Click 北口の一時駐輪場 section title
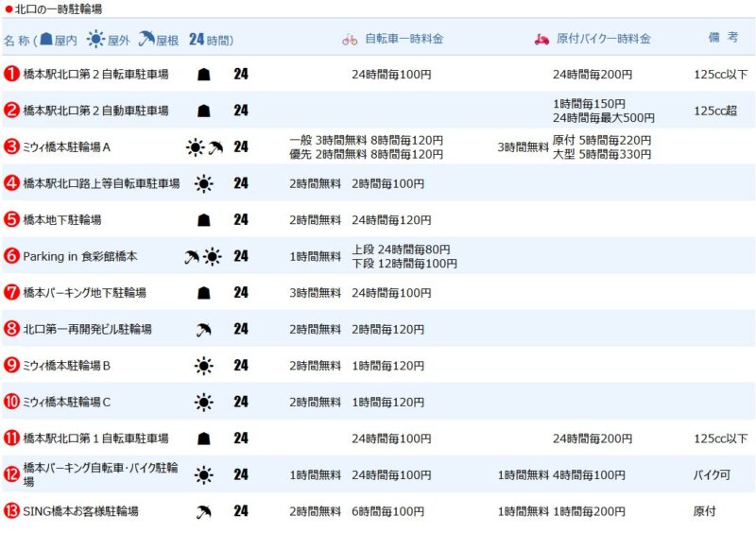The width and height of the screenshot is (756, 533). (x=59, y=9)
